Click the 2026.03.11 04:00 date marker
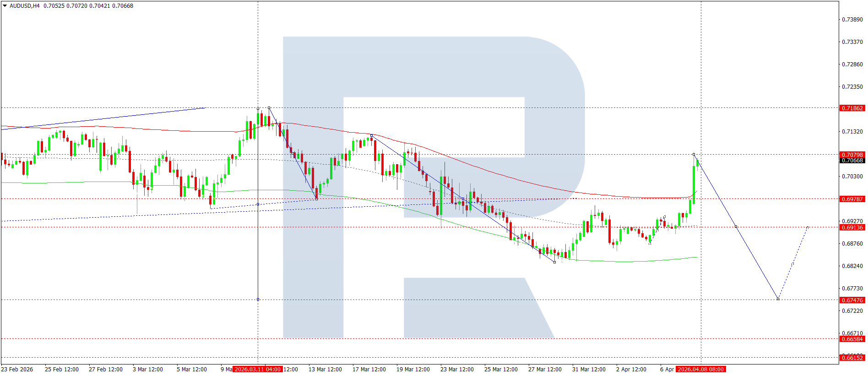This screenshot has height=375, width=868. (x=257, y=370)
